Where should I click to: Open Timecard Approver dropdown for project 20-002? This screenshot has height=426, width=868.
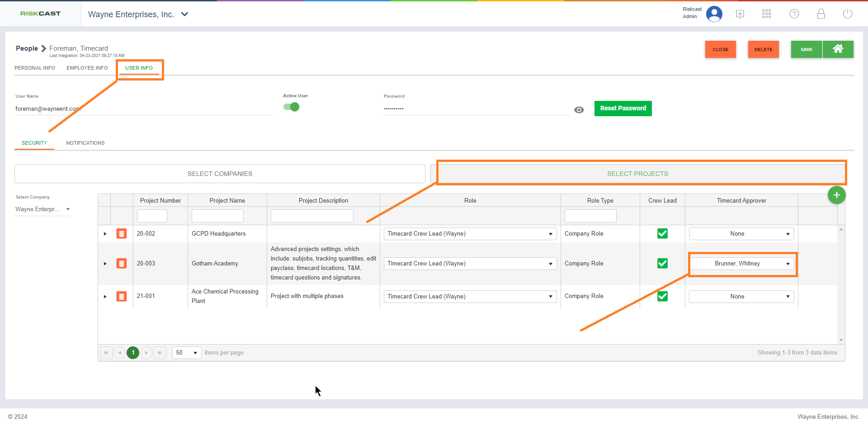[741, 234]
